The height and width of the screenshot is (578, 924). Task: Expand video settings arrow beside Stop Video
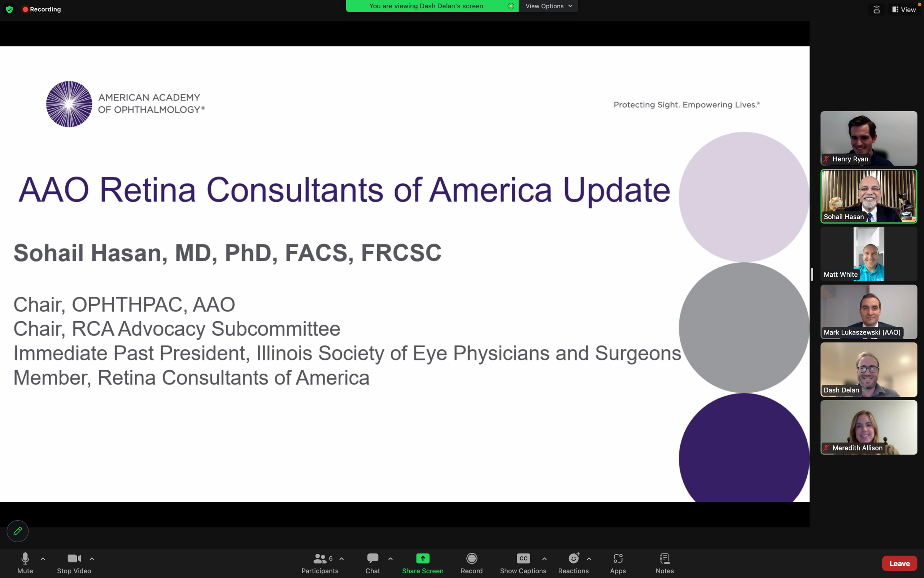[x=92, y=558]
